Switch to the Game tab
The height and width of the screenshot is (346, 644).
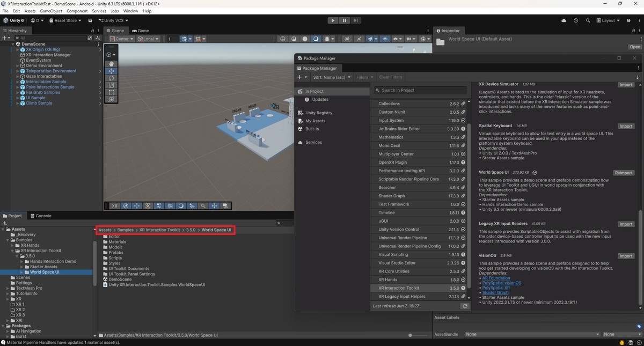(x=141, y=31)
